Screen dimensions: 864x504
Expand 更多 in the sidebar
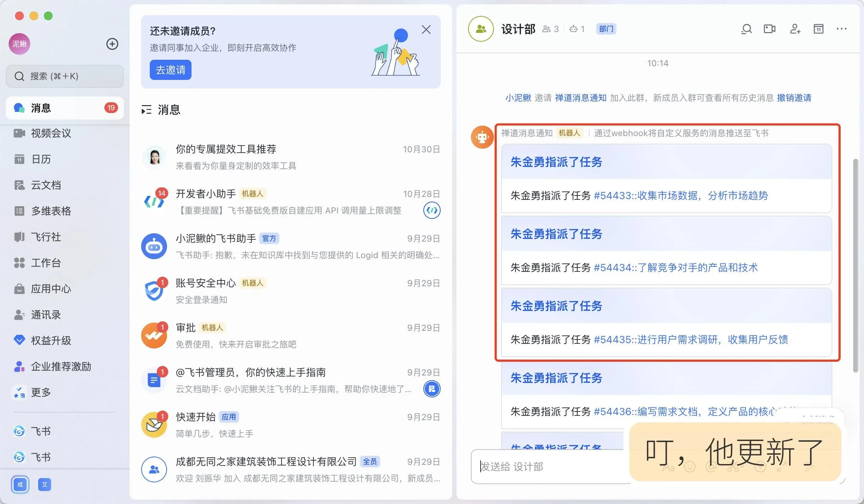click(x=65, y=392)
